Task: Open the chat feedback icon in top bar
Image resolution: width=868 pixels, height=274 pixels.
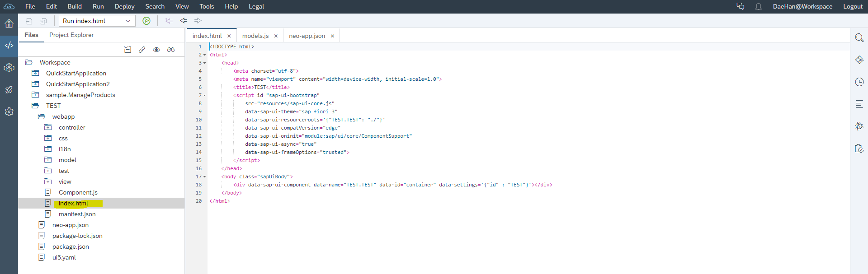Action: 741,6
